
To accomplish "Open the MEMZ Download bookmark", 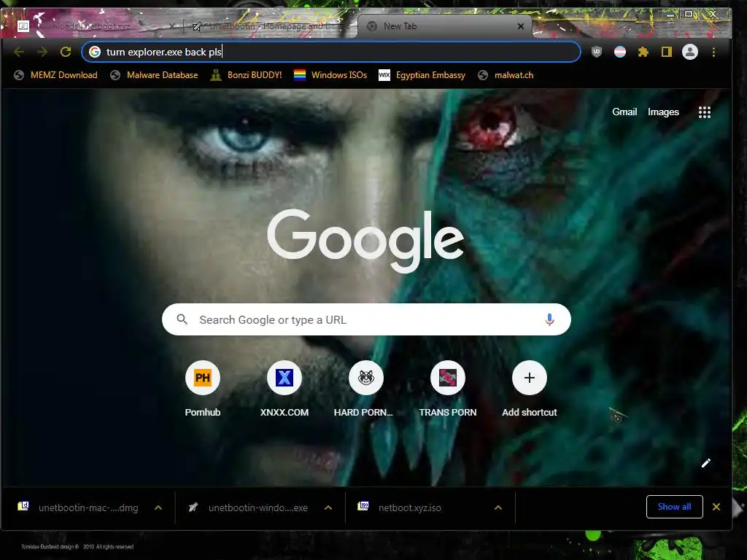I will (x=55, y=75).
